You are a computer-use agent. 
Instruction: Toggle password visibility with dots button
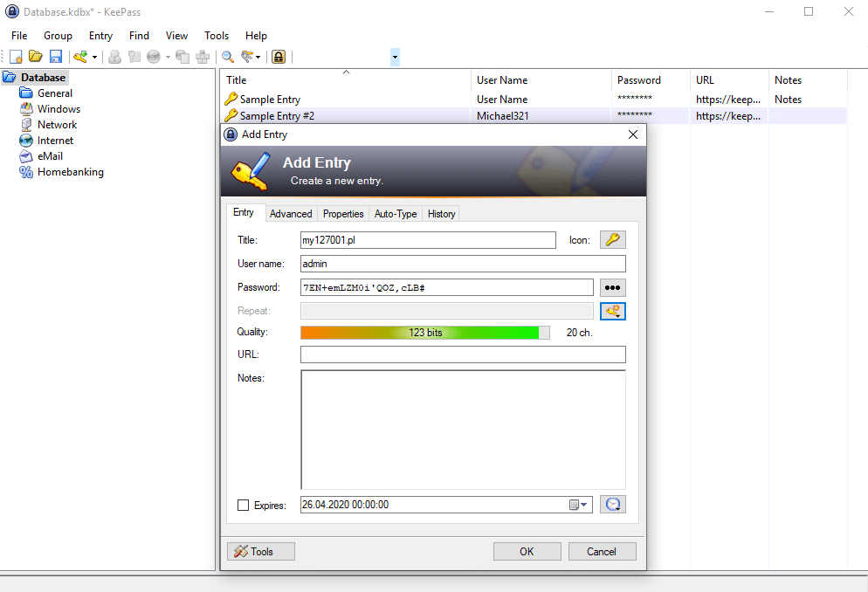[x=613, y=287]
